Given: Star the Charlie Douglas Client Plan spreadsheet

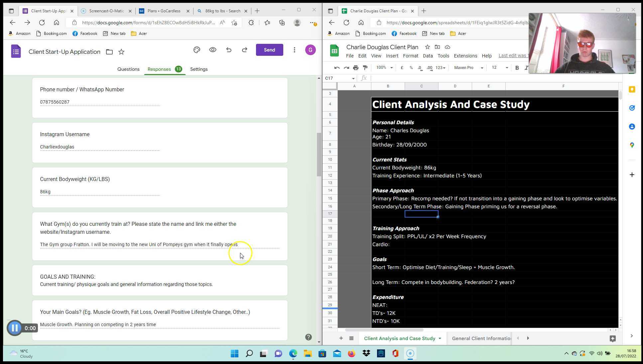Looking at the screenshot, I should (x=428, y=47).
